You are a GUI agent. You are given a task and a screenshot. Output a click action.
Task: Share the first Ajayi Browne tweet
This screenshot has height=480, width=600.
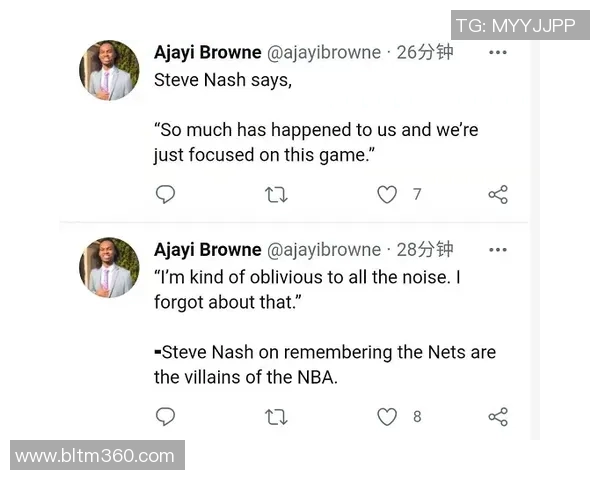click(498, 194)
